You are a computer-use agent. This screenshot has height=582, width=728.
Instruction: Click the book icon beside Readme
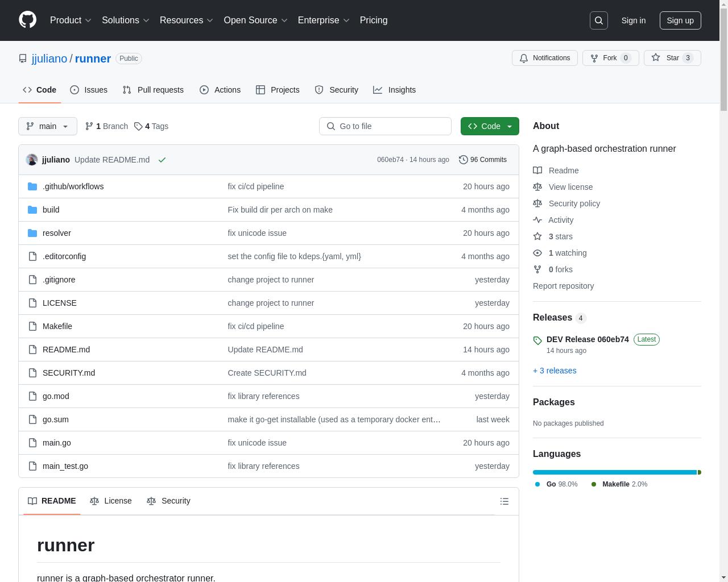point(537,171)
